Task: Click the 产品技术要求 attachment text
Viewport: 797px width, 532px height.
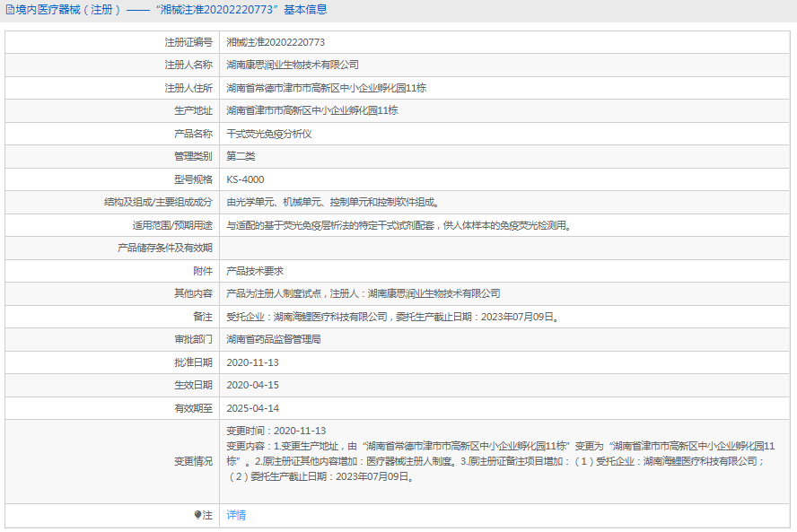Action: (255, 271)
